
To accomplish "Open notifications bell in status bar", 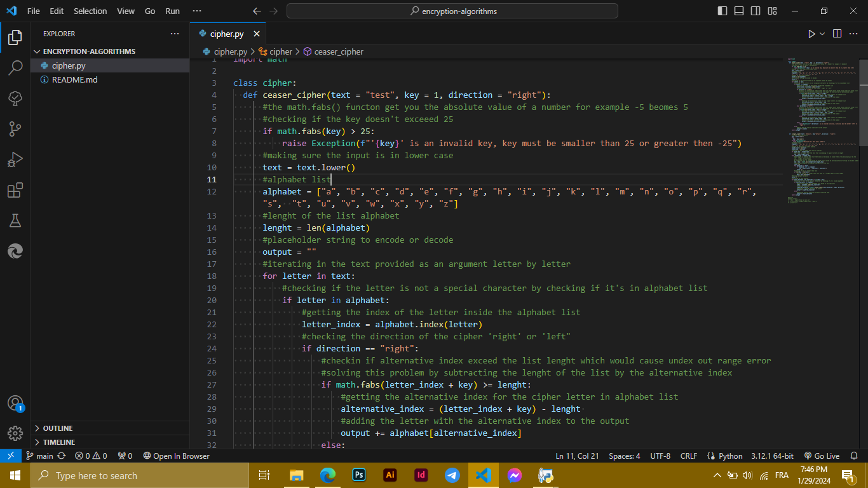I will [x=854, y=456].
